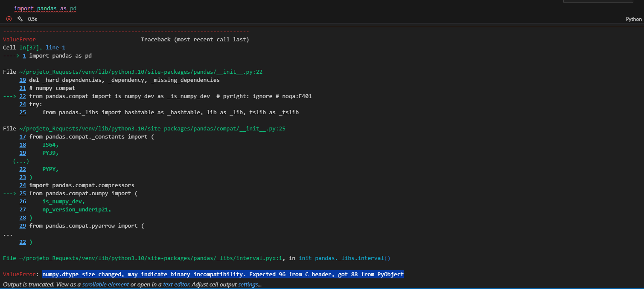Open line link 18 for 'IS64,'
The height and width of the screenshot is (289, 644).
[x=23, y=145]
